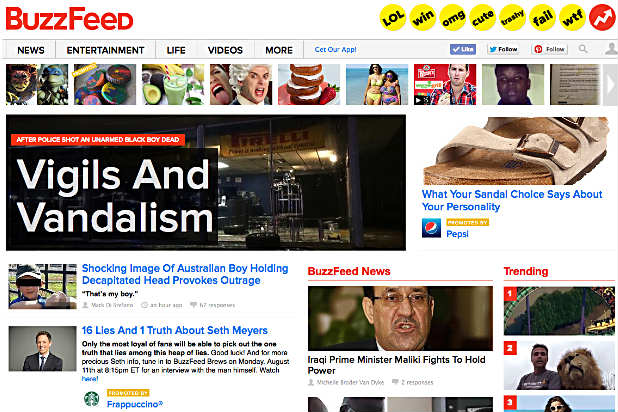
Task: Expand the MORE navigation menu
Action: [x=279, y=50]
